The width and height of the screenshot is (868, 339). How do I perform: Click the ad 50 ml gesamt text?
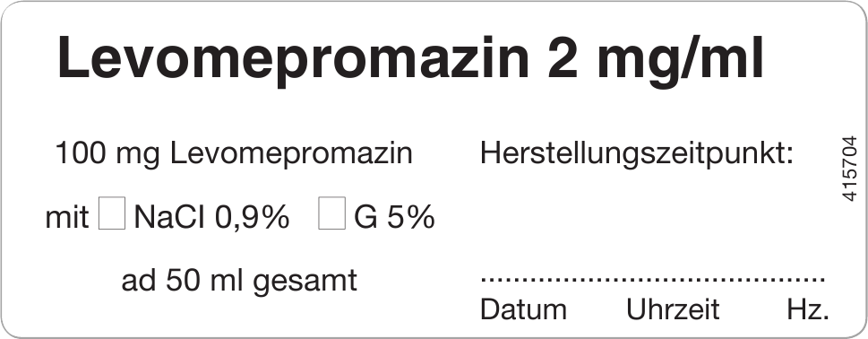click(239, 281)
